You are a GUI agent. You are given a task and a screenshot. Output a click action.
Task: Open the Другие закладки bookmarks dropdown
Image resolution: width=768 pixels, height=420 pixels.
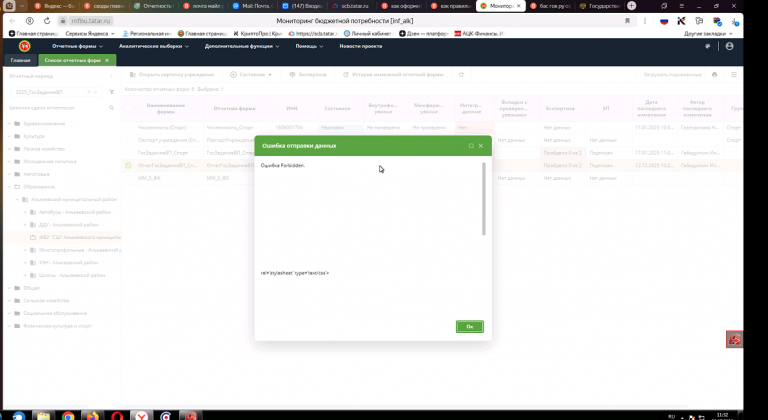click(x=708, y=33)
